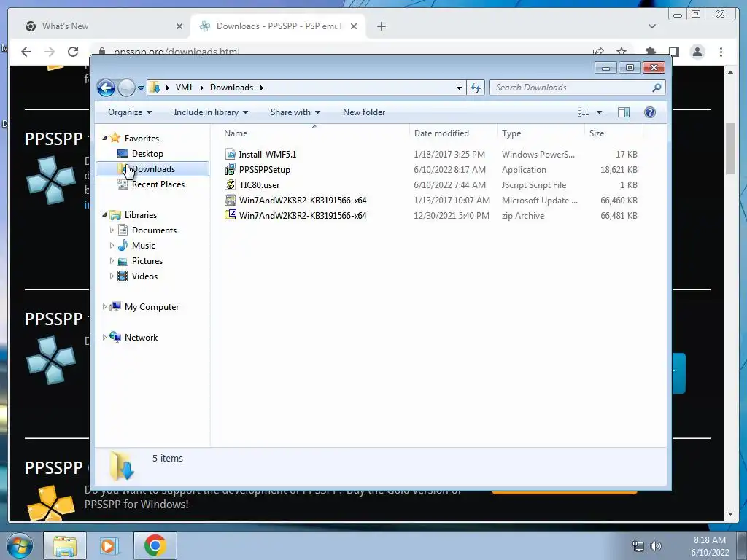Toggle the preview pane icon
This screenshot has height=560, width=747.
[624, 112]
